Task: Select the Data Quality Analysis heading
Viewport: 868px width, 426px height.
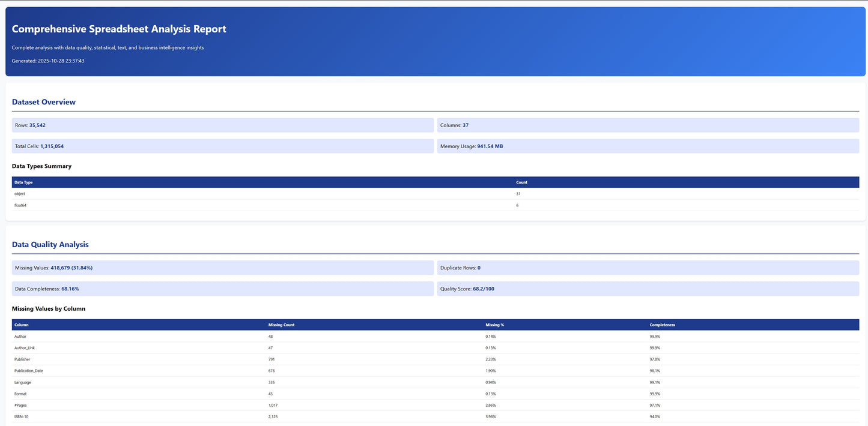Action: click(x=50, y=244)
